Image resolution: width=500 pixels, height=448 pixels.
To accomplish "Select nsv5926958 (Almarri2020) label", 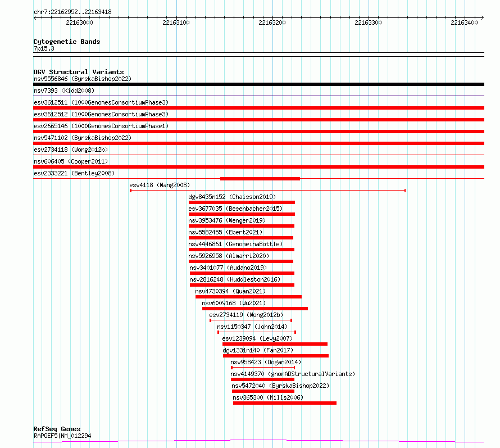I will pyautogui.click(x=229, y=256).
